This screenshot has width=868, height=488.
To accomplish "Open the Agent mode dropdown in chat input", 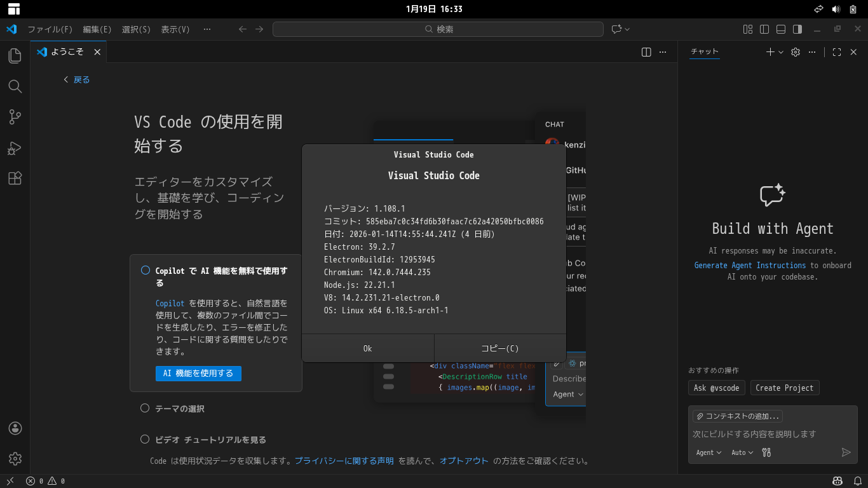I will point(708,452).
